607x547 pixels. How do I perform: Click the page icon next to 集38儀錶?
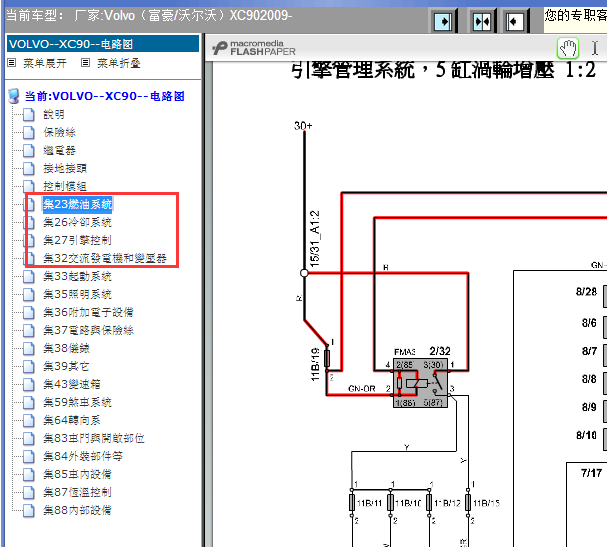pyautogui.click(x=28, y=348)
